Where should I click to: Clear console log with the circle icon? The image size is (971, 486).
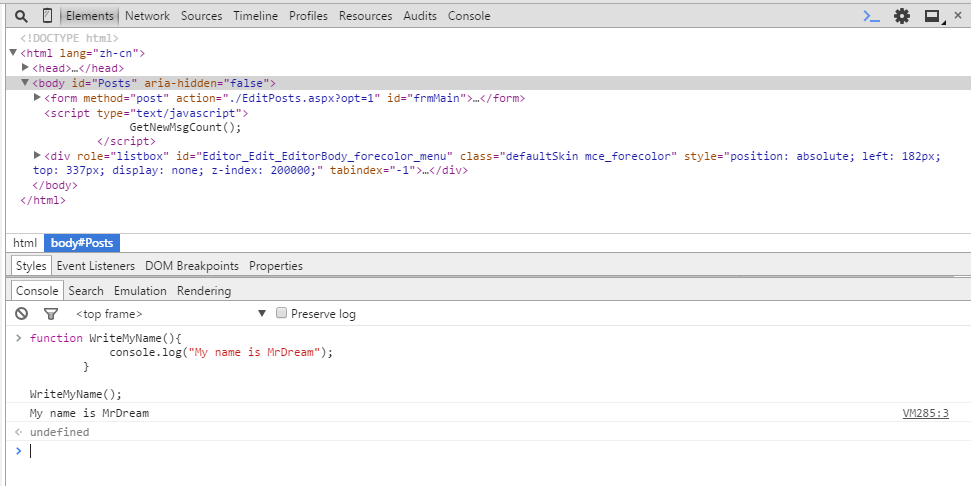click(22, 314)
